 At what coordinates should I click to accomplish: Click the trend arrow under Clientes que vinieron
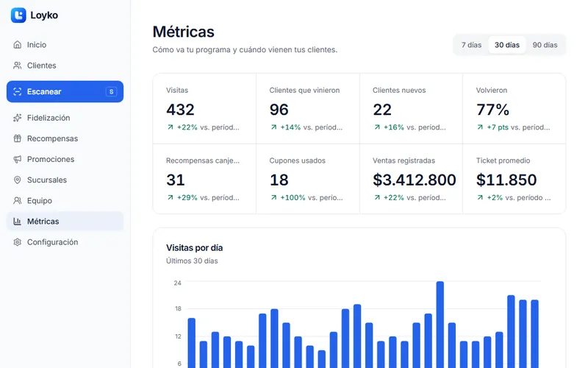pos(273,127)
